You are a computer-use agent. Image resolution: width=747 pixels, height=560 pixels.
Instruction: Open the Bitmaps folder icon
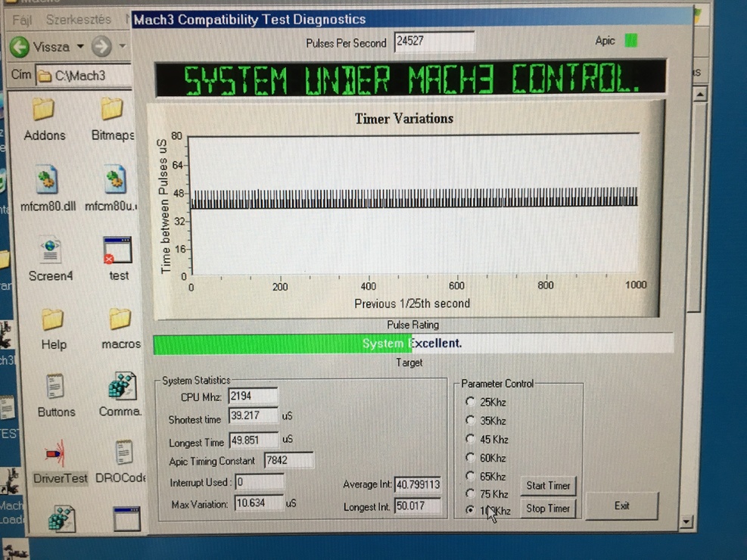[112, 111]
